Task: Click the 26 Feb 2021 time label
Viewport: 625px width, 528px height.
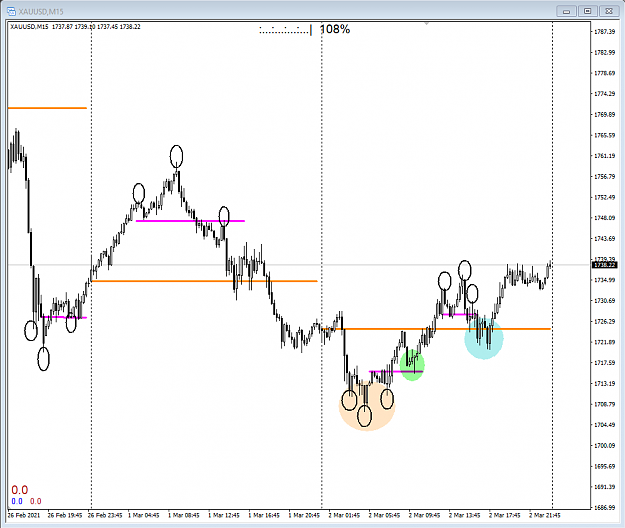Action: (24, 515)
